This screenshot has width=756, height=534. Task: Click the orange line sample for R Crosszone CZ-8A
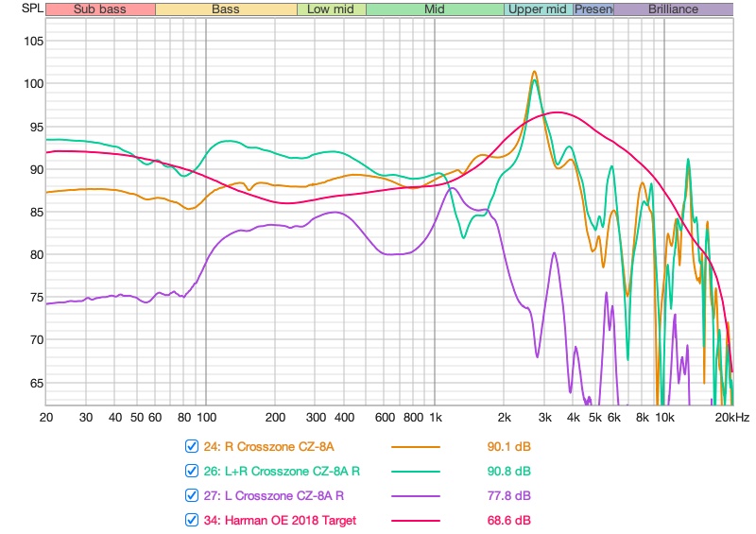click(x=416, y=447)
